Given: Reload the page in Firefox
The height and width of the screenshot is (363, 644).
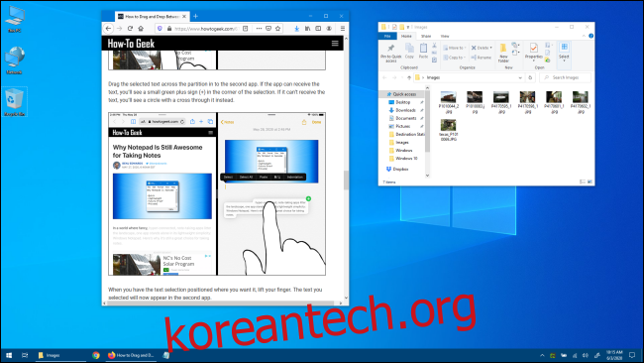Looking at the screenshot, I should (x=130, y=29).
